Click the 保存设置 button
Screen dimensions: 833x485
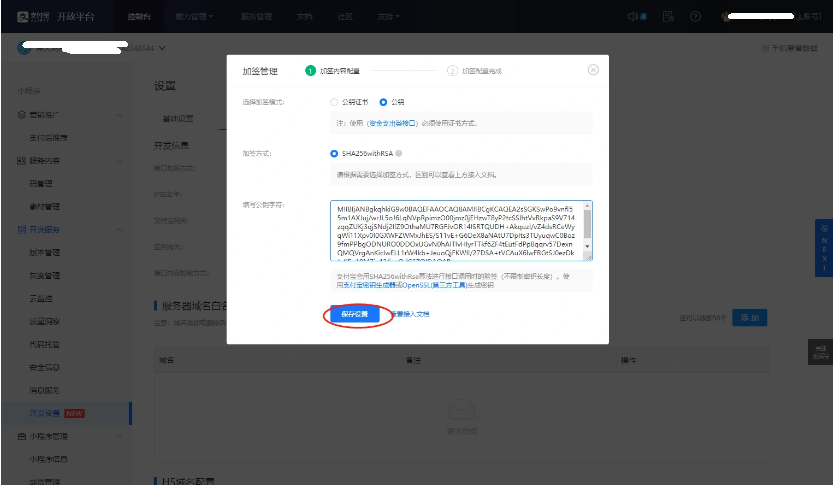pyautogui.click(x=354, y=314)
